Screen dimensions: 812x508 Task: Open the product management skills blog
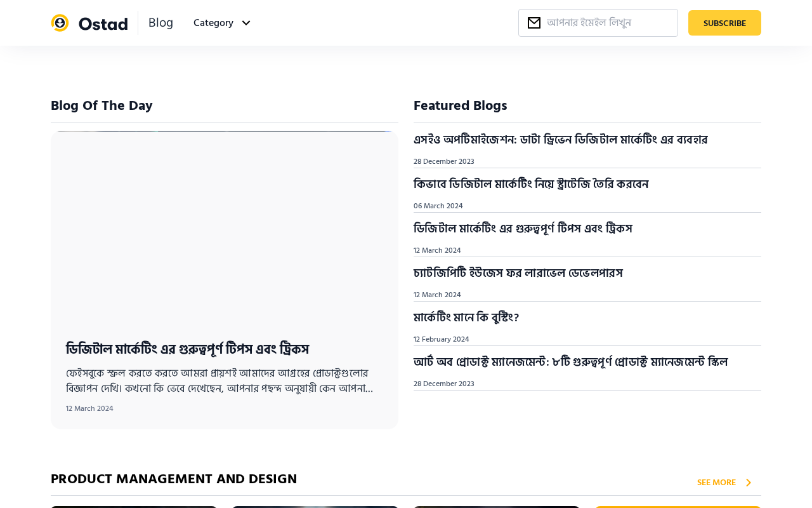coord(570,362)
